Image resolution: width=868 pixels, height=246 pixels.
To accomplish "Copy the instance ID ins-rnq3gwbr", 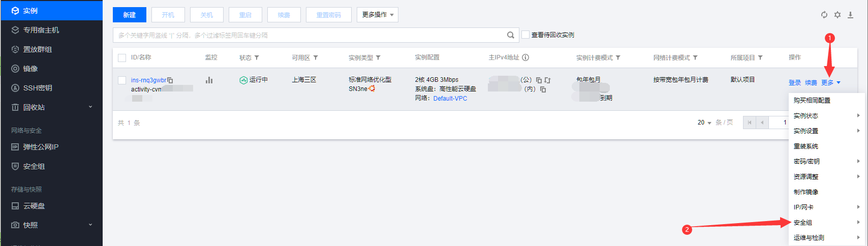I will click(x=170, y=80).
